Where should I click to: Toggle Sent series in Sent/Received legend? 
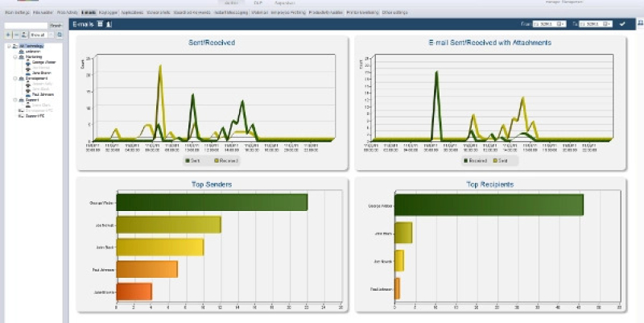pos(192,160)
